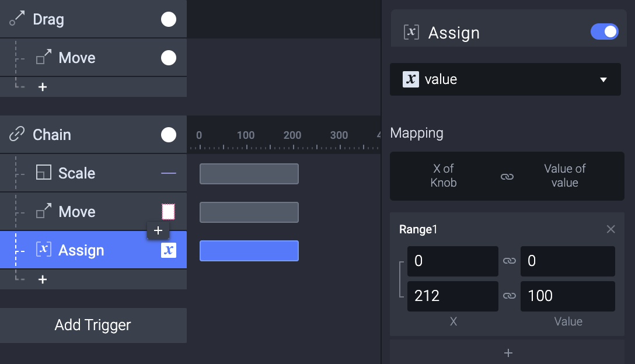Click the Scale response icon
The height and width of the screenshot is (364, 635).
pos(44,172)
